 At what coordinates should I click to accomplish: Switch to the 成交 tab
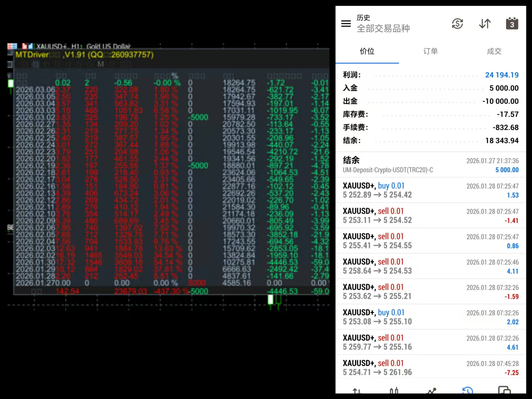pyautogui.click(x=494, y=51)
